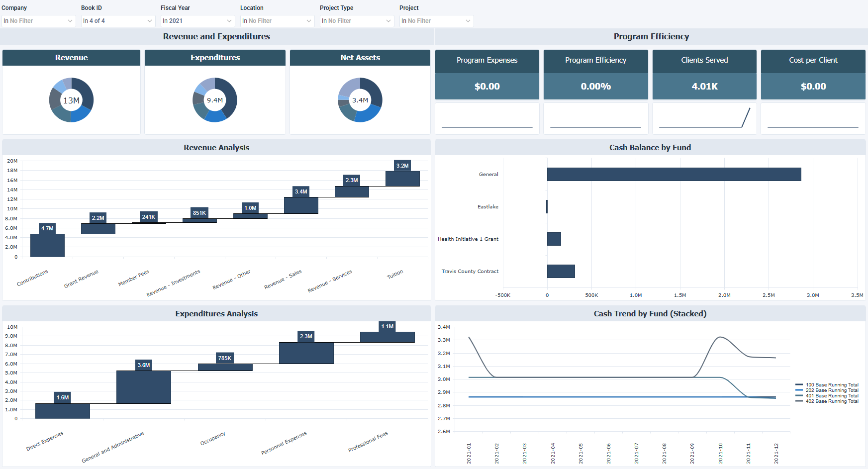Click the Member Fees 241K bar
Image resolution: width=868 pixels, height=469 pixels.
(149, 223)
